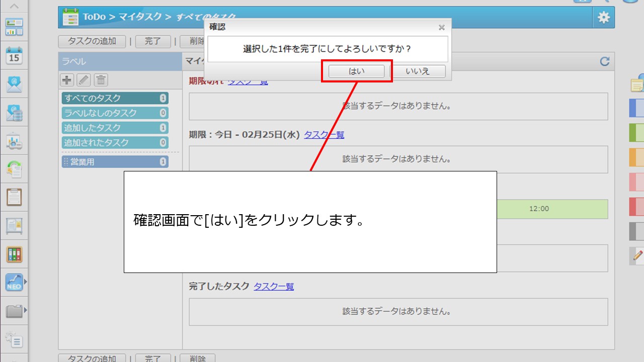Select the すべてのタスク label

point(115,98)
